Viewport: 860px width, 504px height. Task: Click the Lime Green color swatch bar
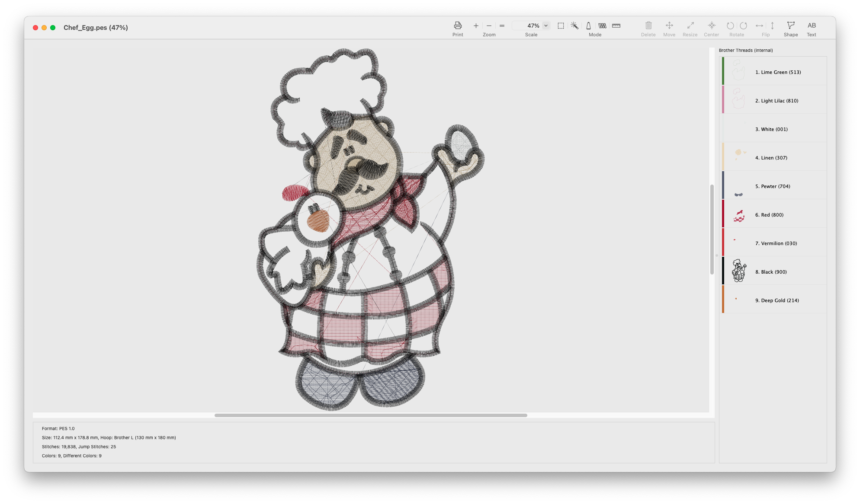point(723,71)
